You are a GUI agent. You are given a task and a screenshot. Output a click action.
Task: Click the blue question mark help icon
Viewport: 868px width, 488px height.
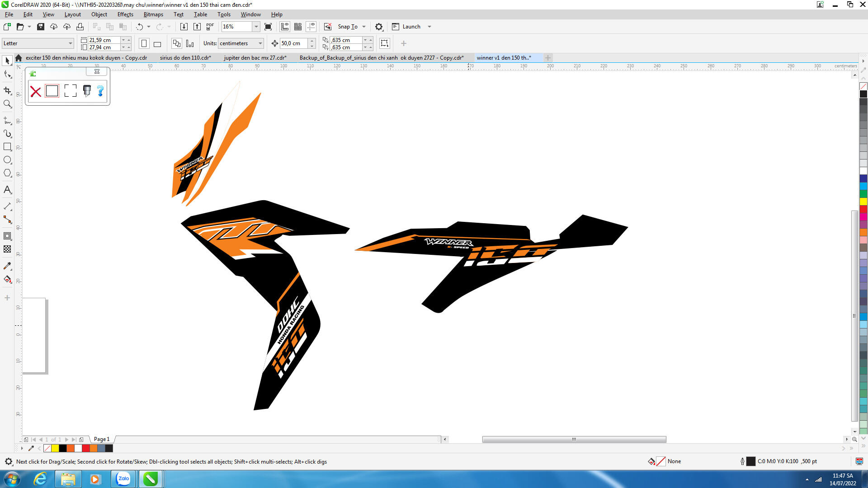(x=100, y=91)
